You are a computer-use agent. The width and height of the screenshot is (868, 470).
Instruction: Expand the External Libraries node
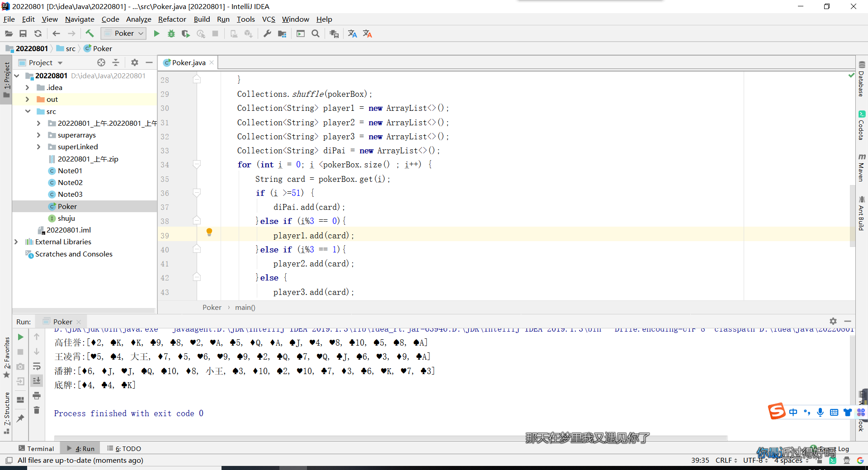click(x=16, y=242)
